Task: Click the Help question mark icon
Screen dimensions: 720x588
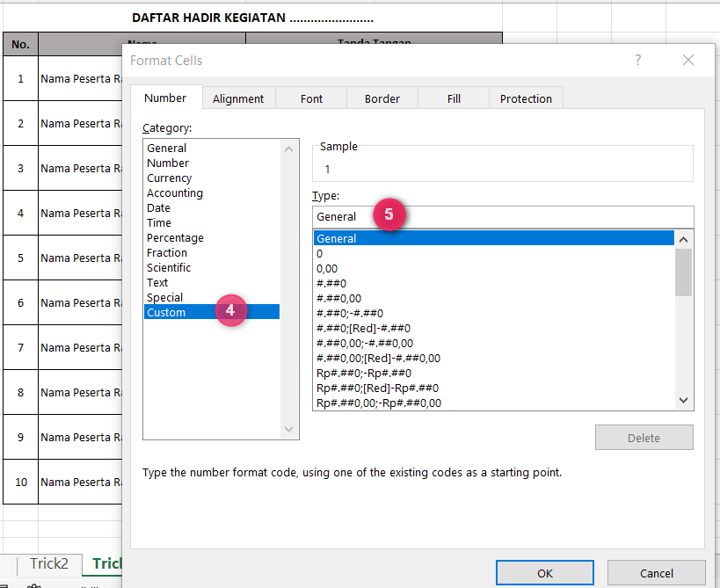Action: (638, 60)
